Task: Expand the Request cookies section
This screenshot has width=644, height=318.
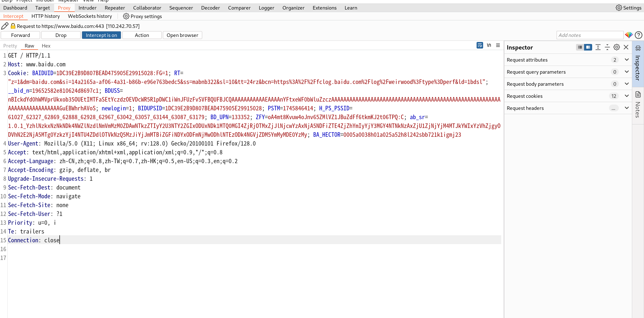Action: [627, 96]
